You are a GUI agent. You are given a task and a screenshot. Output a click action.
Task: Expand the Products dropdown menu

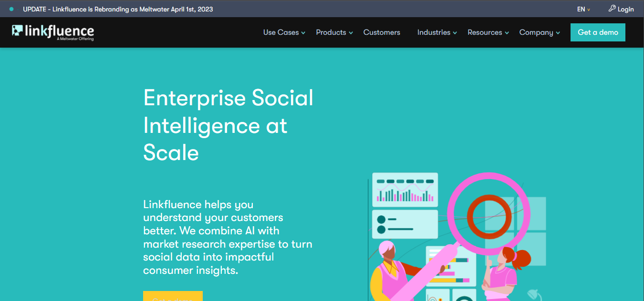point(334,32)
